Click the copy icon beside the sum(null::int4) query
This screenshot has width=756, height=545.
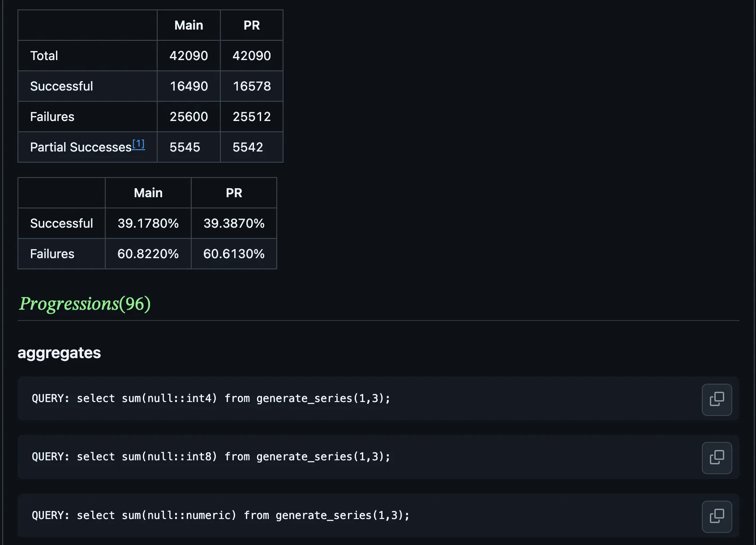pos(717,399)
